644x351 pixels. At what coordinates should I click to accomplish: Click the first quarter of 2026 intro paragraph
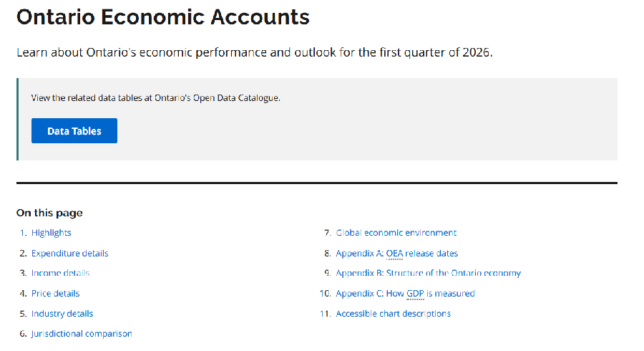[255, 52]
